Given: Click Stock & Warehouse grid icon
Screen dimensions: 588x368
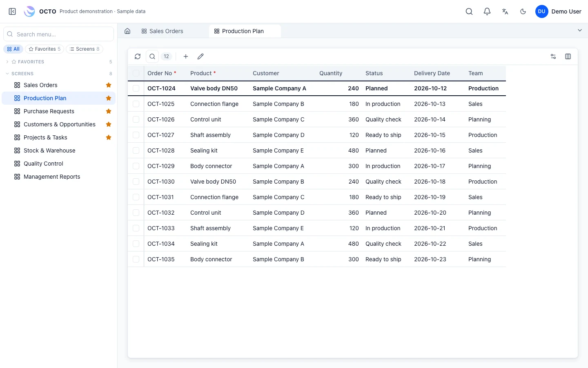Looking at the screenshot, I should pos(17,150).
